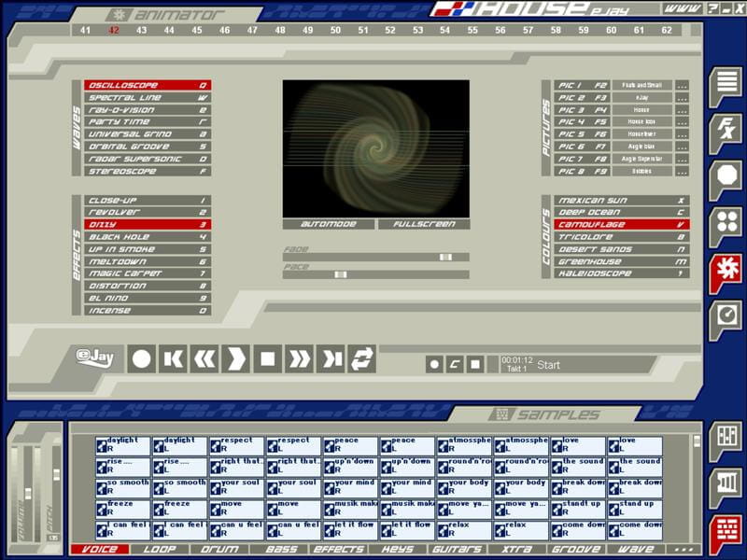Open ellipsis browse button for Pic 5
This screenshot has height=560, width=747.
[x=683, y=134]
